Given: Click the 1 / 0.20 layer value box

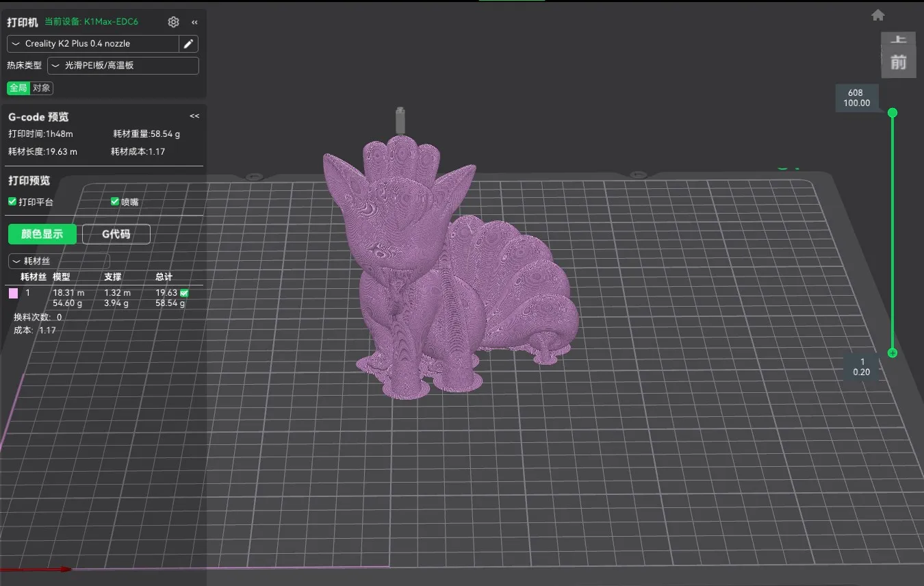Looking at the screenshot, I should click(862, 367).
